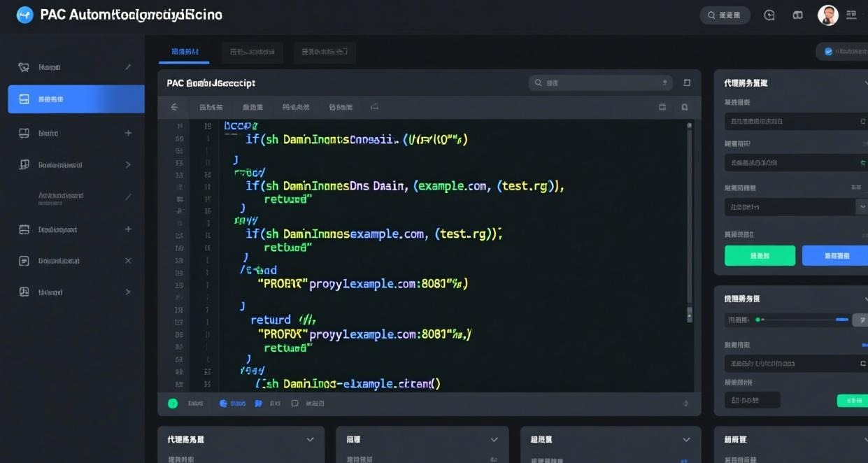Expand the third panel under the editor search side
This screenshot has width=868, height=463.
click(686, 439)
